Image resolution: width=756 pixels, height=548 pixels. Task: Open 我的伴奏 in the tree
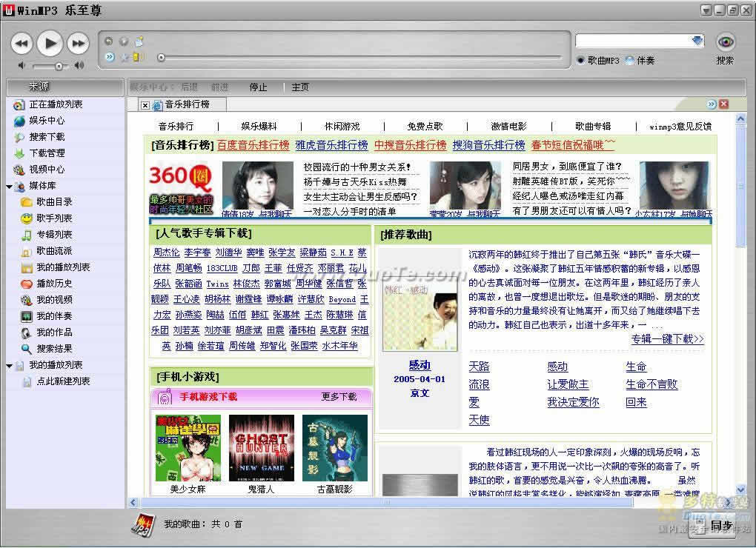tap(54, 316)
